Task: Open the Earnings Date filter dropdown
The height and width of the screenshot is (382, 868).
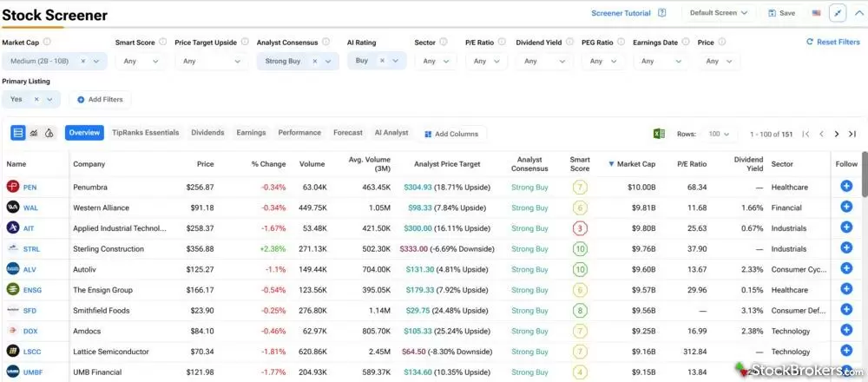Action: [661, 61]
